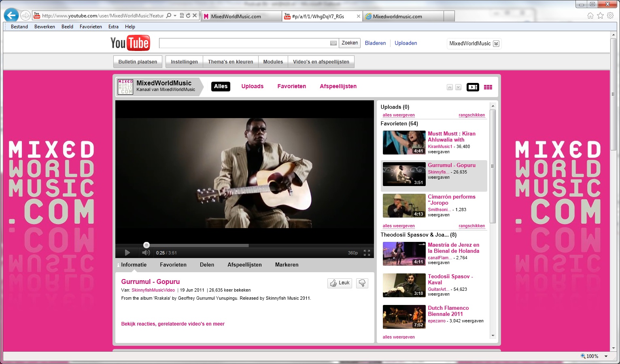This screenshot has height=364, width=620.
Task: Open the Beeld menu
Action: click(x=67, y=27)
